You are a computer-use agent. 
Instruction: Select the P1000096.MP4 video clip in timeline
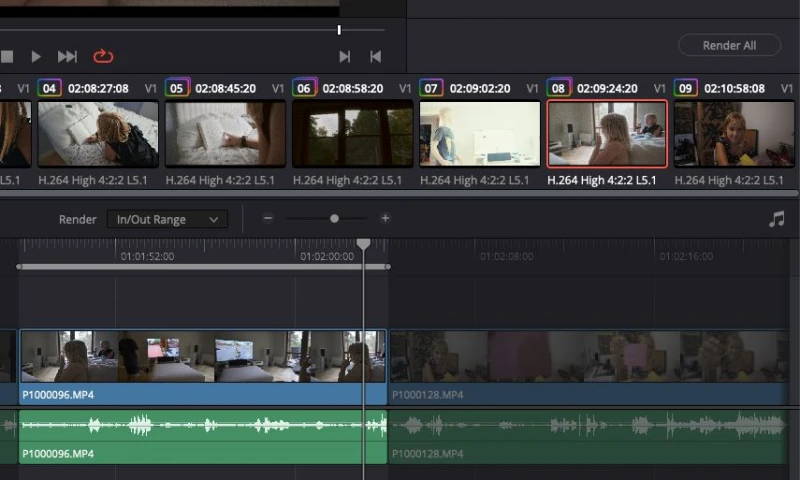pos(203,367)
